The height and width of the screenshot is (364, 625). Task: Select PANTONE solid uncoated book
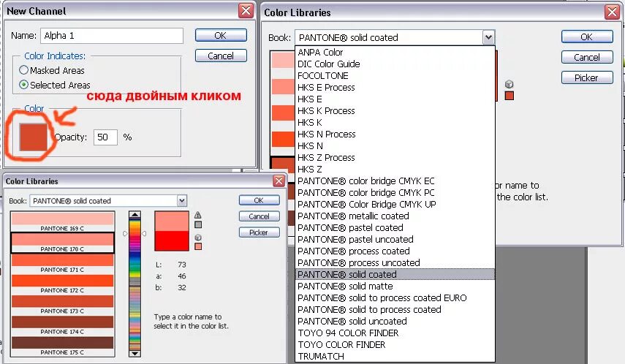[x=395, y=322]
